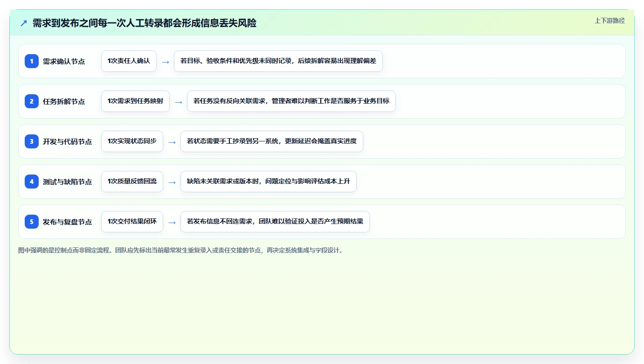Click the risk text starting 若状态需要手工抄录
This screenshot has width=644, height=364.
pyautogui.click(x=272, y=141)
